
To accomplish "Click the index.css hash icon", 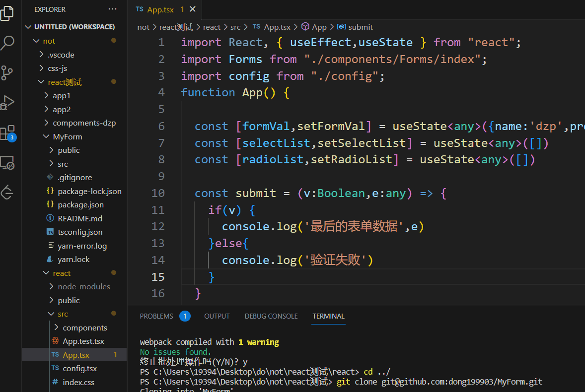I will (55, 382).
